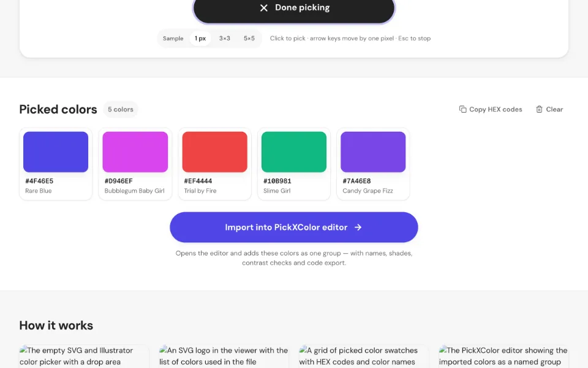
Task: Click the Slime Girl color name
Action: point(277,191)
